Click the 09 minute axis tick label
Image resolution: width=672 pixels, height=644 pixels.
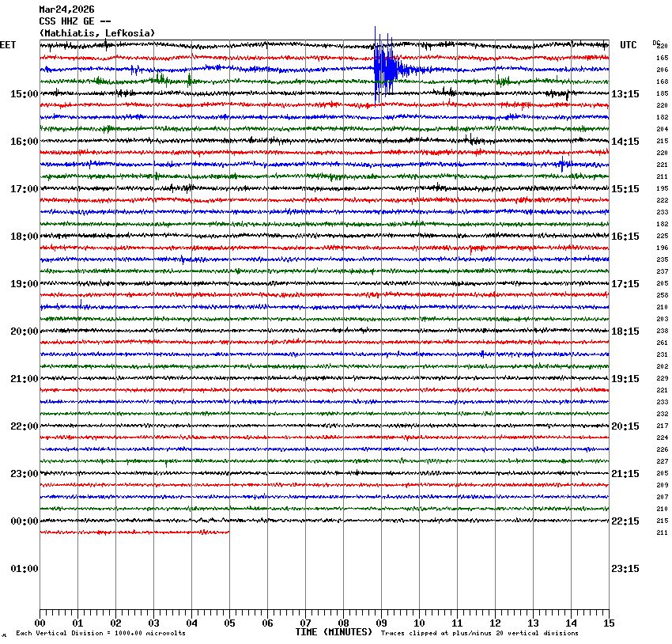pyautogui.click(x=381, y=623)
